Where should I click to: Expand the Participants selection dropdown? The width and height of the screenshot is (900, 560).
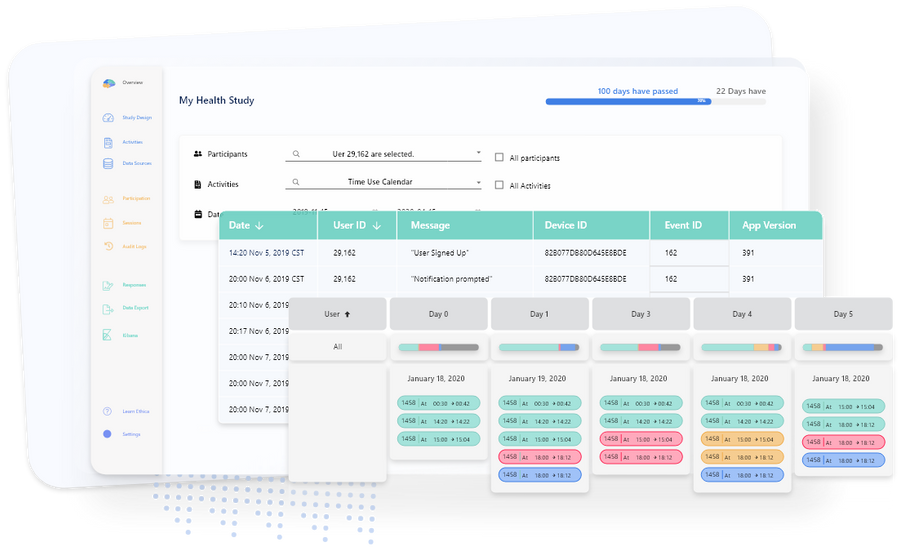pos(479,154)
